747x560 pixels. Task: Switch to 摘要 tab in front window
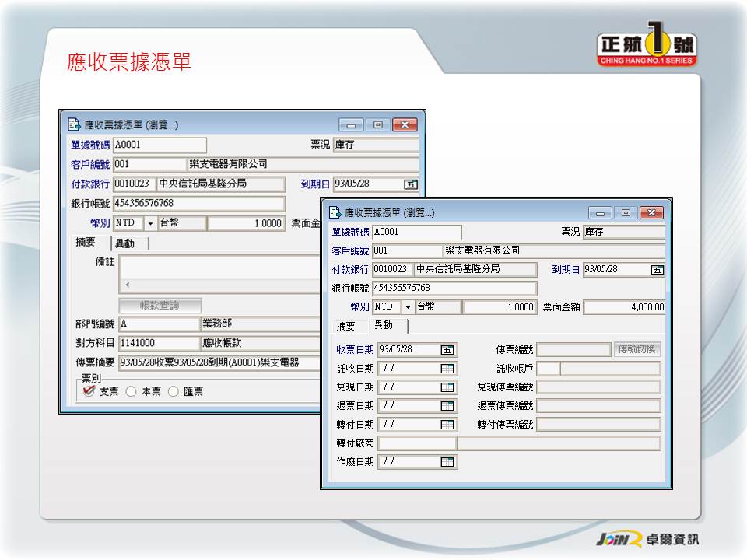click(x=345, y=327)
